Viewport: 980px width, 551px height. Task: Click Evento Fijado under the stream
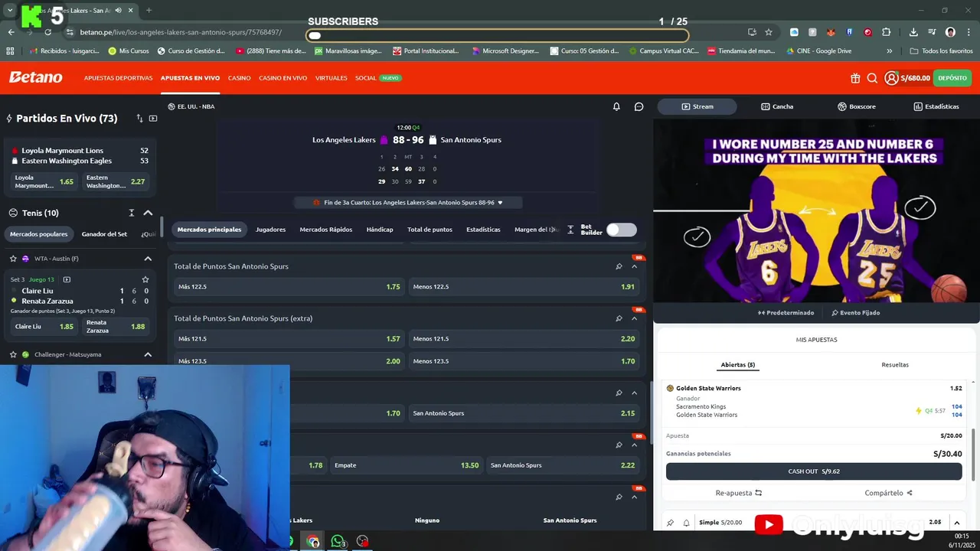coord(855,312)
